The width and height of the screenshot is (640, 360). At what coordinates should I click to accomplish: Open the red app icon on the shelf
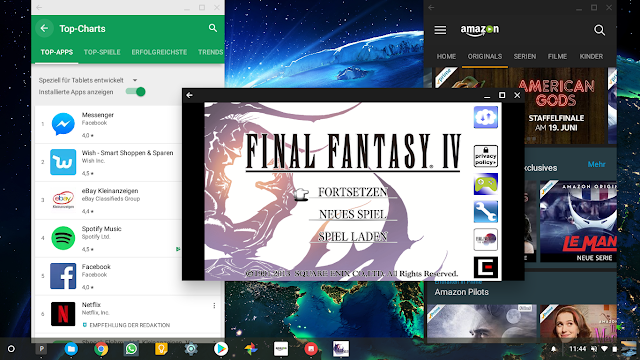pyautogui.click(x=311, y=349)
